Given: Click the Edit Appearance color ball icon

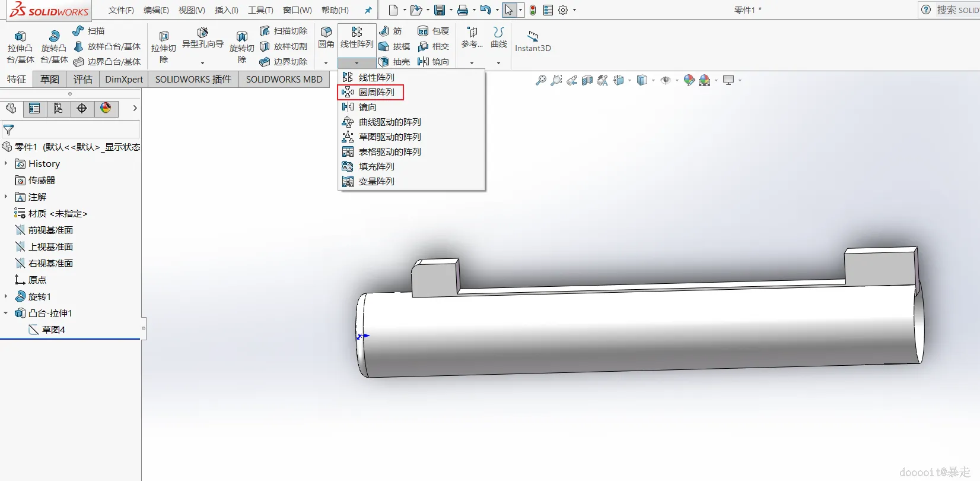Looking at the screenshot, I should pos(689,80).
